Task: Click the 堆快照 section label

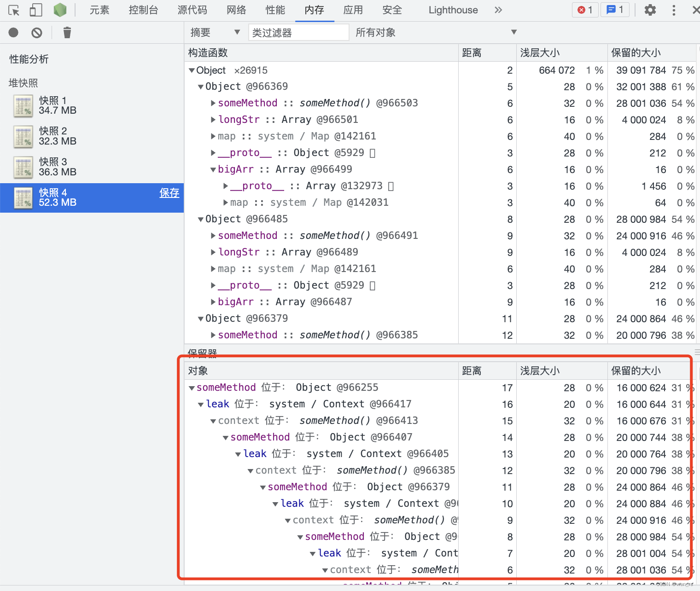Action: tap(23, 83)
